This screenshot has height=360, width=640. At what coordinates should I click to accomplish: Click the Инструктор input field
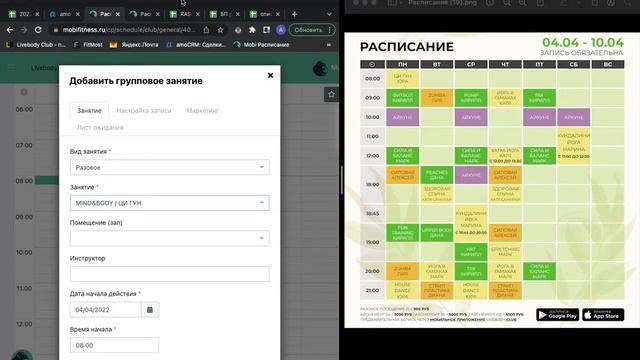(169, 274)
